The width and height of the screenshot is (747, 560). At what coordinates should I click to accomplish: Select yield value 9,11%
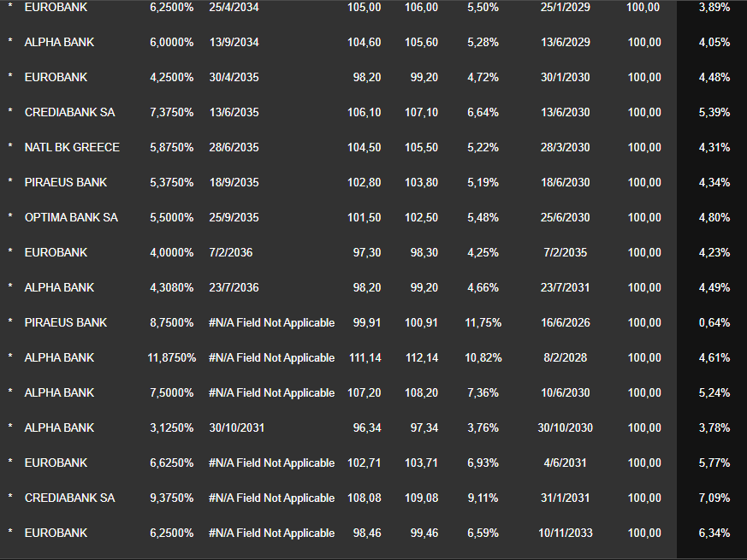(x=483, y=498)
